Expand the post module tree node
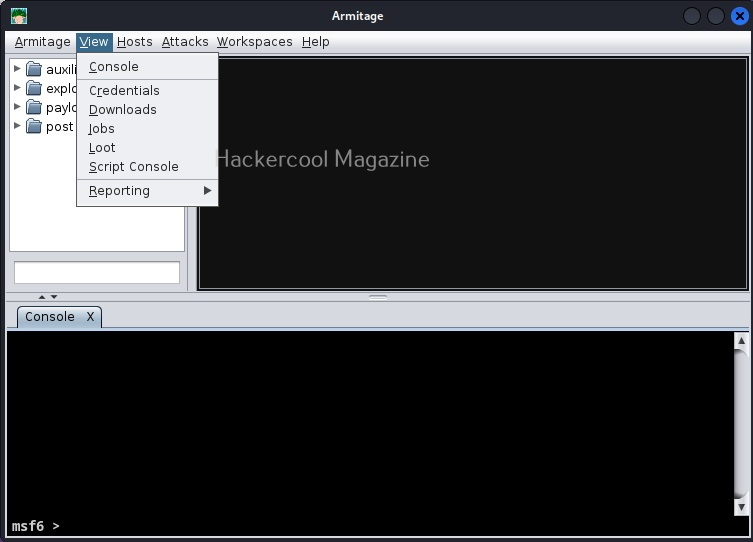Image resolution: width=753 pixels, height=542 pixels. pos(17,126)
